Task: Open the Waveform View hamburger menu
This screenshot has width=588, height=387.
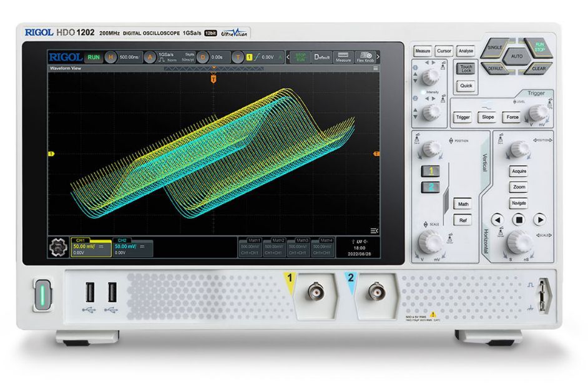Action: coord(375,67)
